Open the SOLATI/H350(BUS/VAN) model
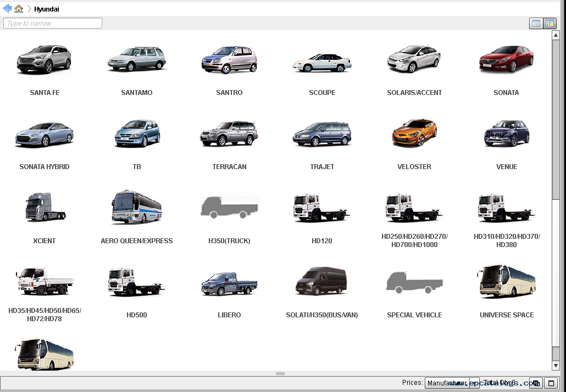This screenshot has height=392, width=566. pos(321,282)
